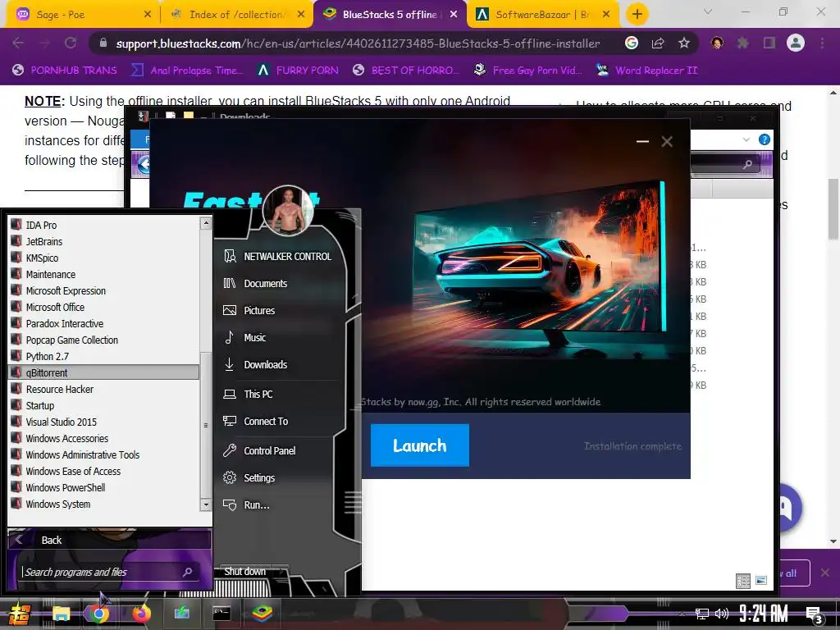Open the Word Replacer II bookmark

[646, 71]
